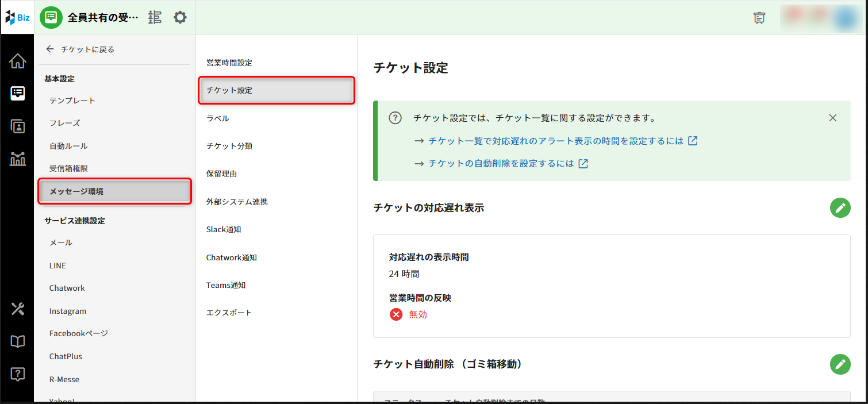Viewport: 868px width, 404px height.
Task: Select ラベル in the submenu
Action: pos(218,118)
